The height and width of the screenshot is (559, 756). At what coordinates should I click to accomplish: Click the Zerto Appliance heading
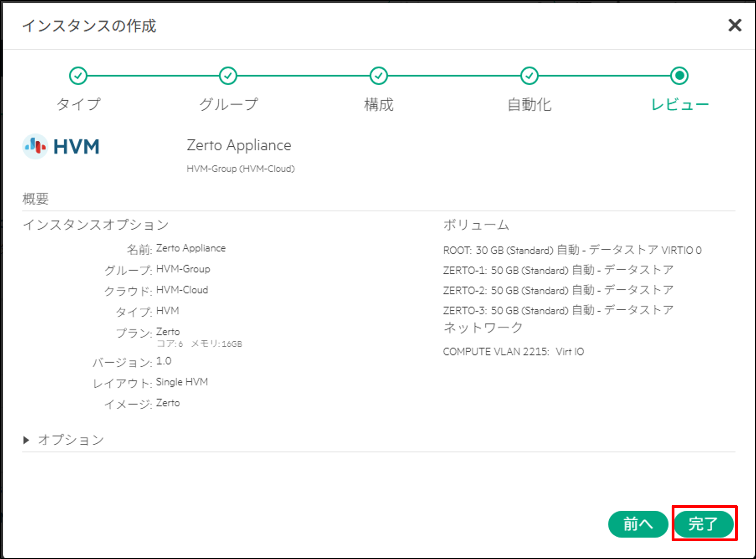[239, 145]
